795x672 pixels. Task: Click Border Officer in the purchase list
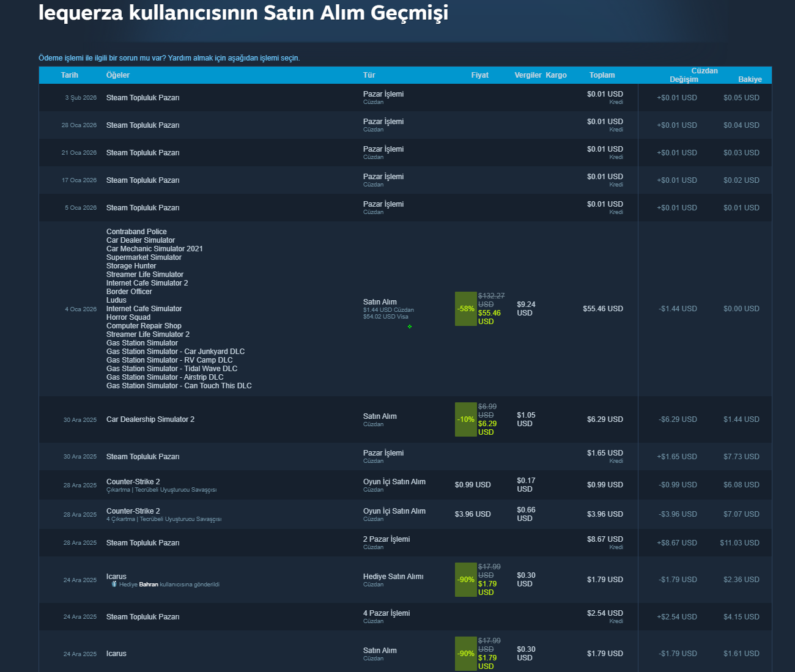[129, 292]
